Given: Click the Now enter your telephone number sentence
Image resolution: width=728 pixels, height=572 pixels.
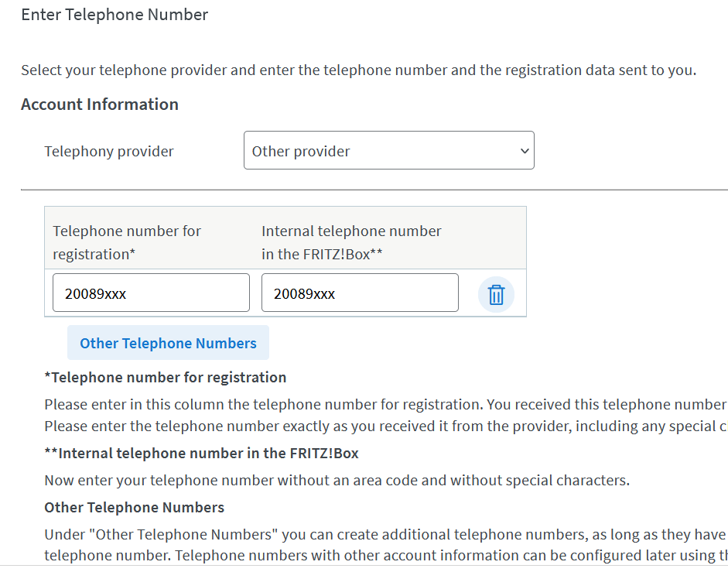Looking at the screenshot, I should [337, 480].
